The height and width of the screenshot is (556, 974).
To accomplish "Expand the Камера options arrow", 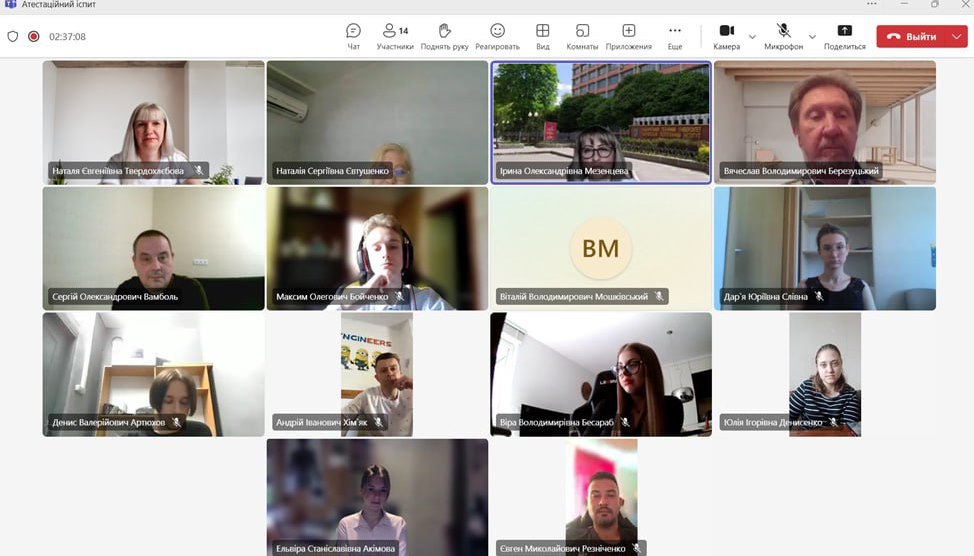I will [x=752, y=37].
